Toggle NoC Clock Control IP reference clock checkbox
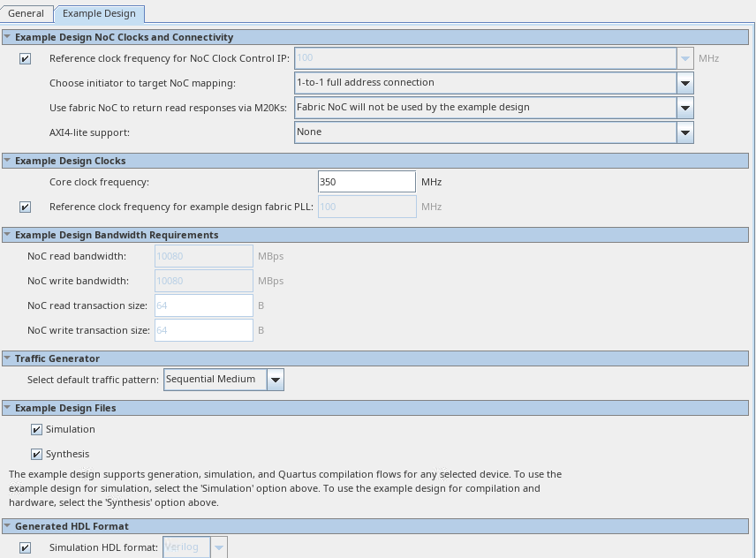Viewport: 756px width, 558px height. [25, 58]
